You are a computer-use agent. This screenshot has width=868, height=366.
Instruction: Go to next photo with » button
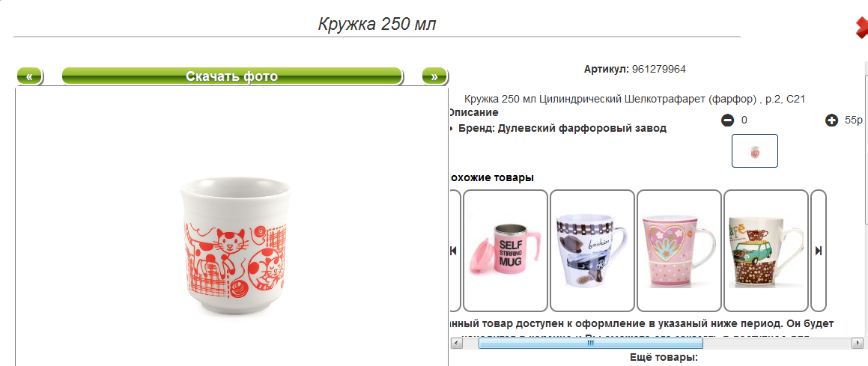[x=434, y=76]
